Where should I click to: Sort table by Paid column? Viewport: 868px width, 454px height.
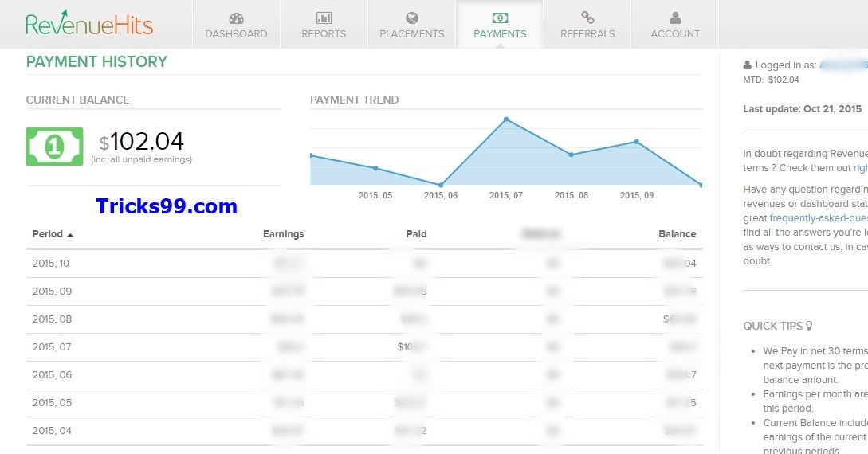tap(416, 234)
